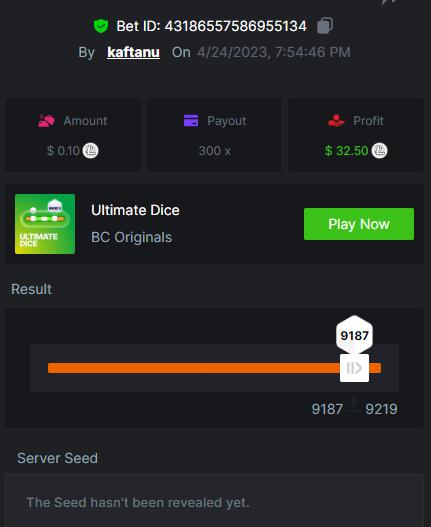Image resolution: width=431 pixels, height=527 pixels.
Task: Click the $ 32.50 profit value
Action: click(x=347, y=151)
